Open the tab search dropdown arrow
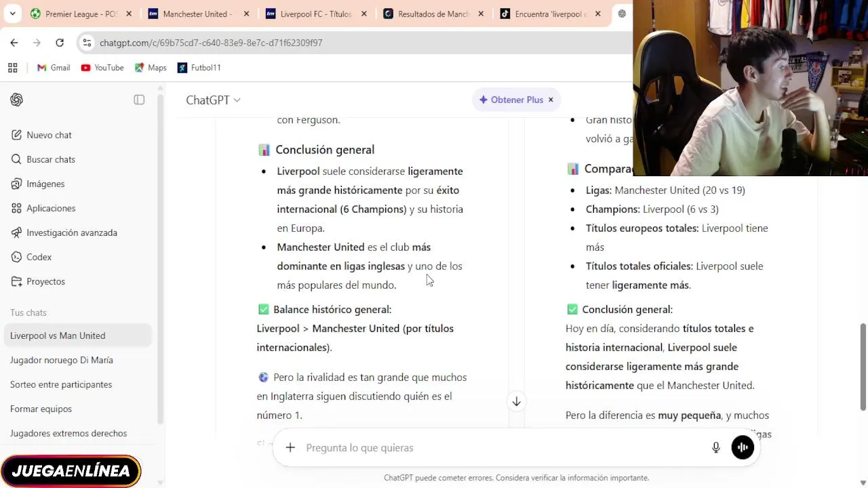Viewport: 868px width, 488px height. 12,14
